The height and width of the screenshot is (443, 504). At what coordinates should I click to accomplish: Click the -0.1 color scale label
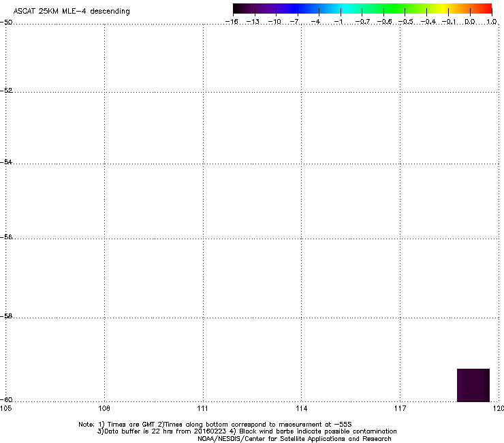click(x=449, y=22)
